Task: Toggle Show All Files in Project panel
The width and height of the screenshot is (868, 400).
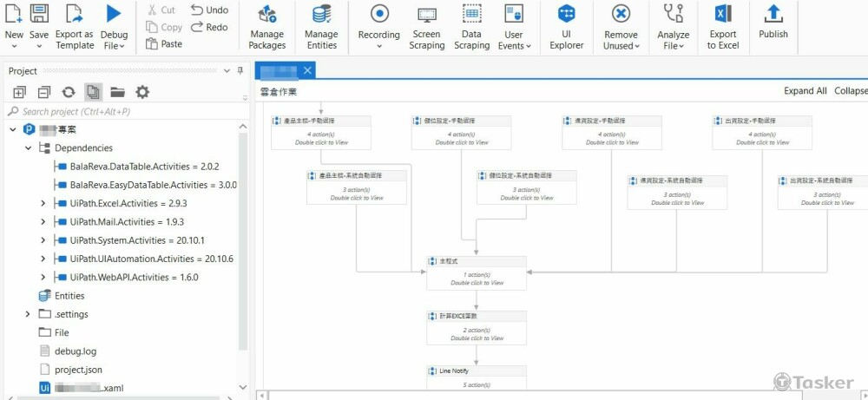Action: [93, 92]
